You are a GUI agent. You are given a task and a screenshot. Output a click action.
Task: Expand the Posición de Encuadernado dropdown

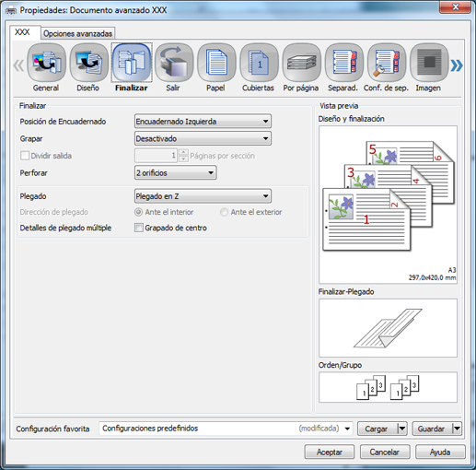pyautogui.click(x=203, y=122)
